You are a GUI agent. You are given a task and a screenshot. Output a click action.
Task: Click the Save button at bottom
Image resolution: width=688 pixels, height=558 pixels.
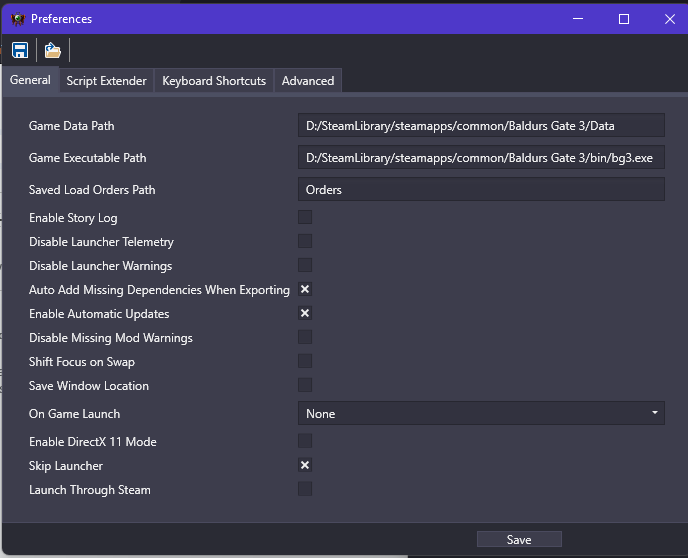519,540
